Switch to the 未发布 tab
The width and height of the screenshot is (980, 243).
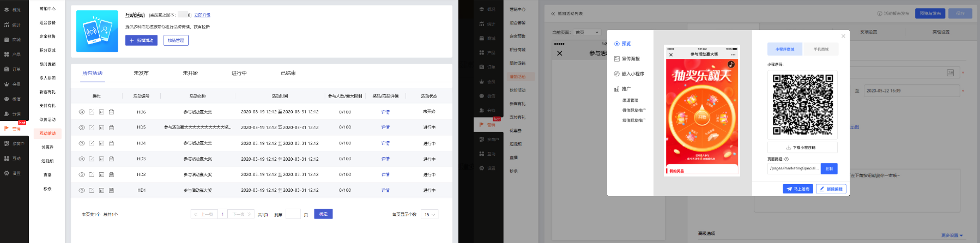click(141, 73)
